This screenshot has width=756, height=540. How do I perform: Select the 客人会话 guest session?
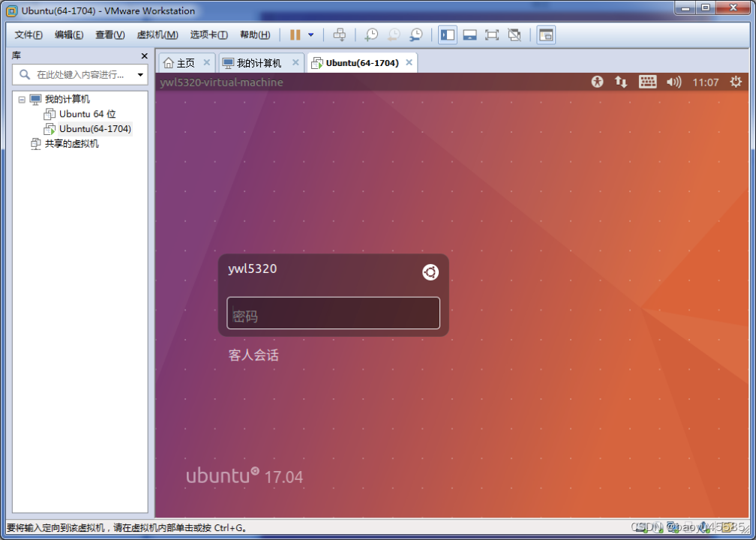point(253,355)
